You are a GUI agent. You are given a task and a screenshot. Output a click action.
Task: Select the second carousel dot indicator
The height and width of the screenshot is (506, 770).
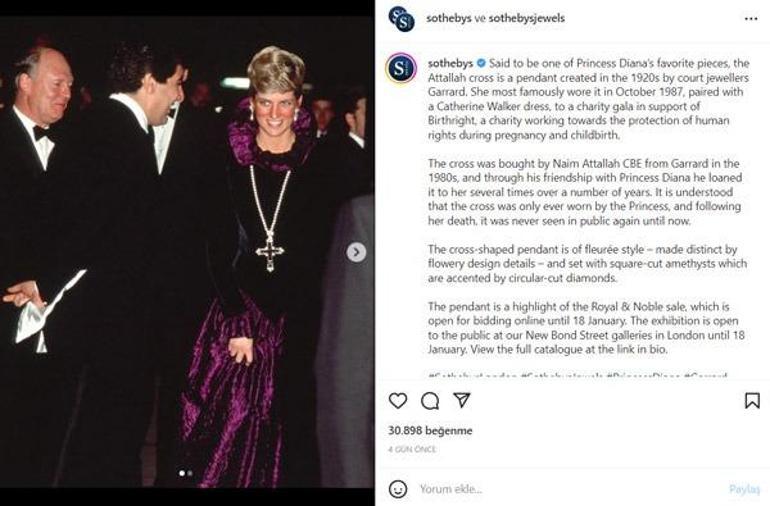(189, 473)
